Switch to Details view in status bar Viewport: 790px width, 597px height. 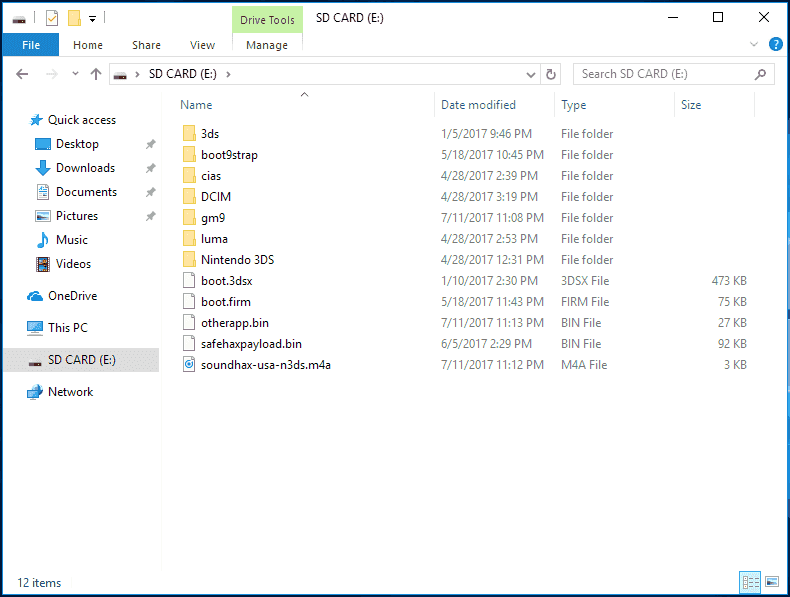coord(750,583)
